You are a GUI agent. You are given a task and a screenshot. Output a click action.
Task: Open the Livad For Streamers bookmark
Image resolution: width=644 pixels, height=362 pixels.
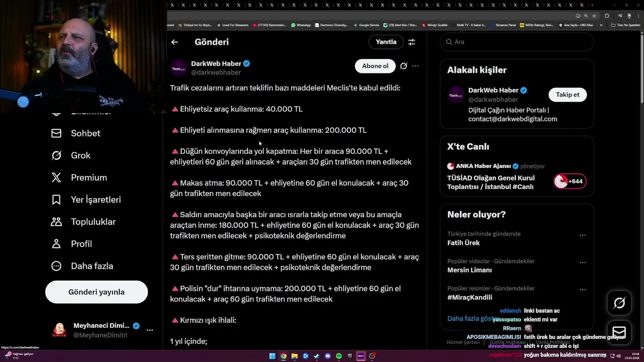[233, 25]
